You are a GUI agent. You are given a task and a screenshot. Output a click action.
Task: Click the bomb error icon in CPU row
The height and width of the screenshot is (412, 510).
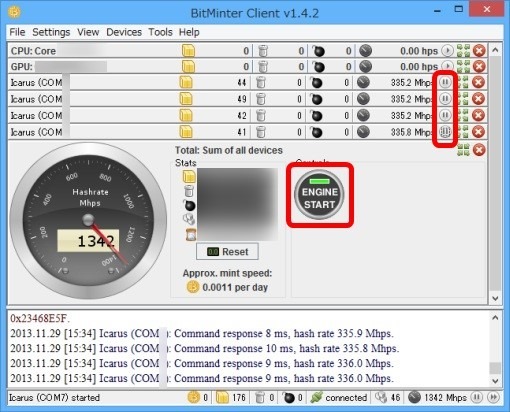click(x=318, y=51)
